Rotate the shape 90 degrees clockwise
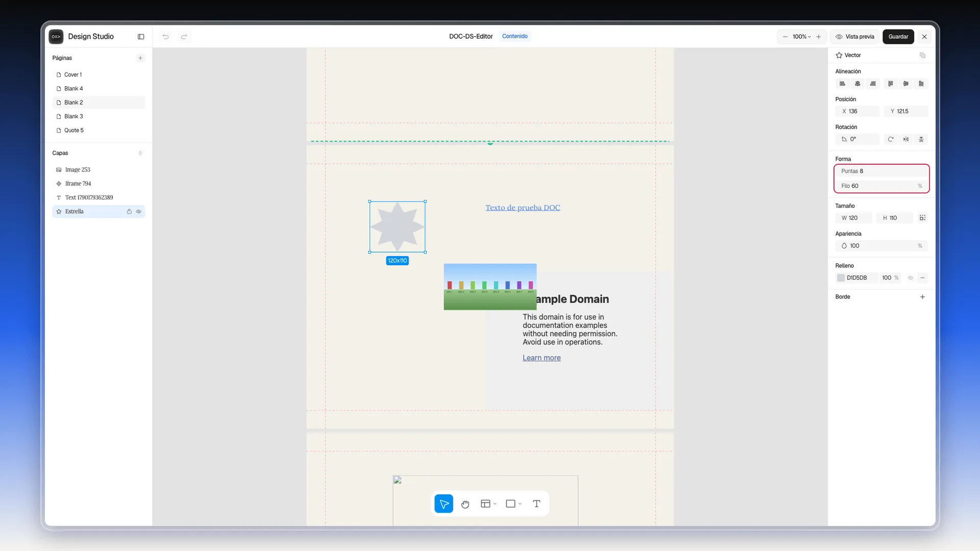The height and width of the screenshot is (551, 980). pyautogui.click(x=891, y=139)
